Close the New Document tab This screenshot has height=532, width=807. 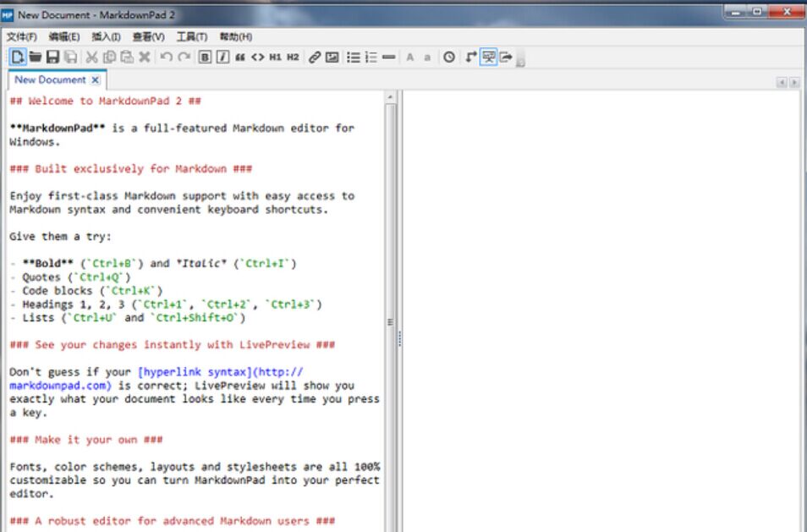96,80
